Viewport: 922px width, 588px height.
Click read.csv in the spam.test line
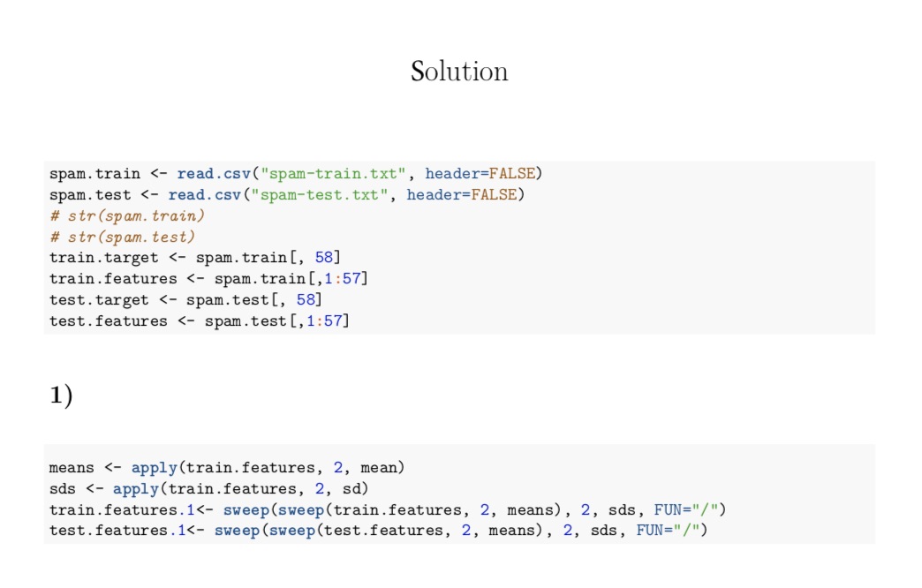point(200,194)
